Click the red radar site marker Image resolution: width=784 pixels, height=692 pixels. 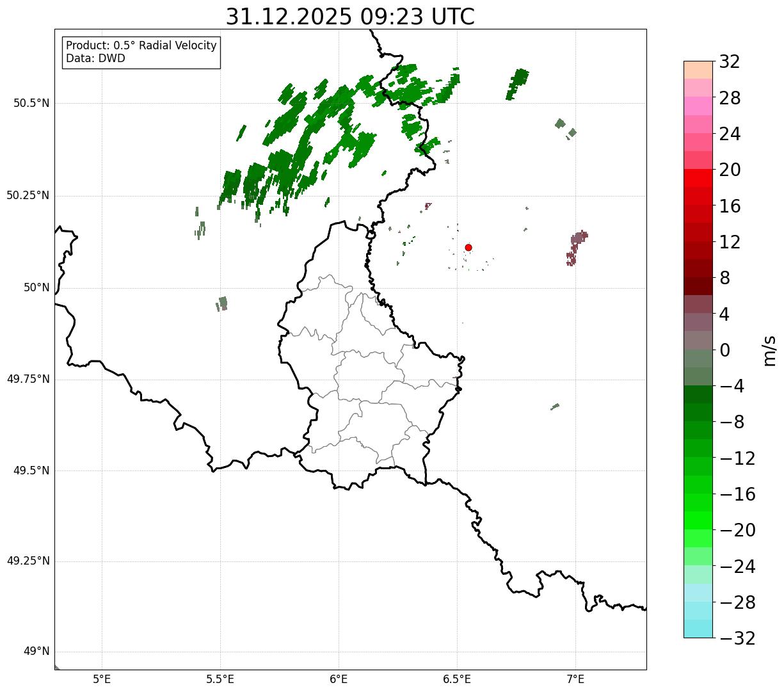[468, 247]
